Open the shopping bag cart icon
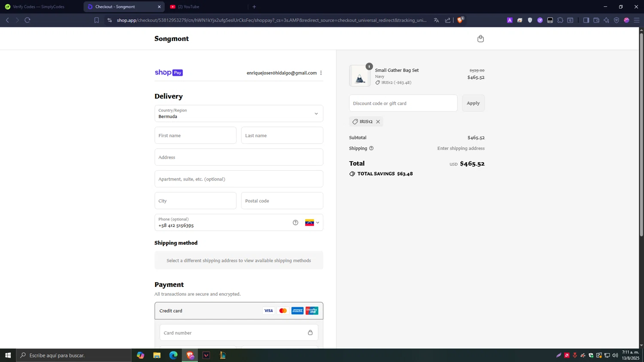Viewport: 644px width, 362px height. pos(480,39)
